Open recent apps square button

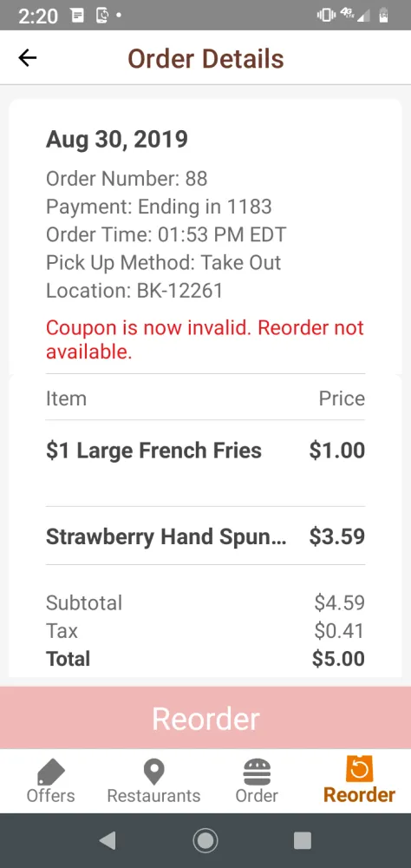[x=303, y=840]
